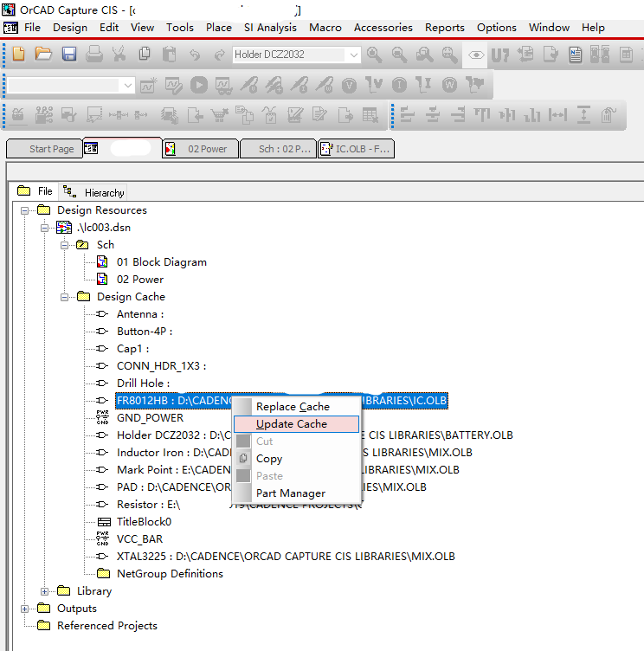The height and width of the screenshot is (651, 644).
Task: Click the Print toolbar icon
Action: 94,55
